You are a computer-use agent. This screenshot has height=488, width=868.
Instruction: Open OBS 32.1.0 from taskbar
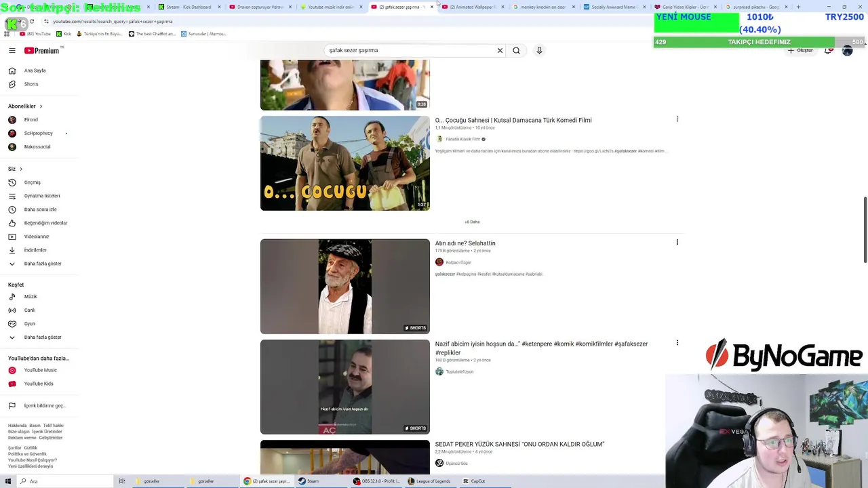(x=377, y=481)
